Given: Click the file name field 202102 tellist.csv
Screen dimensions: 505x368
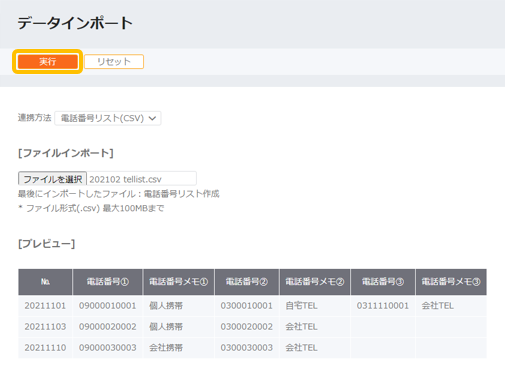Looking at the screenshot, I should click(x=142, y=179).
